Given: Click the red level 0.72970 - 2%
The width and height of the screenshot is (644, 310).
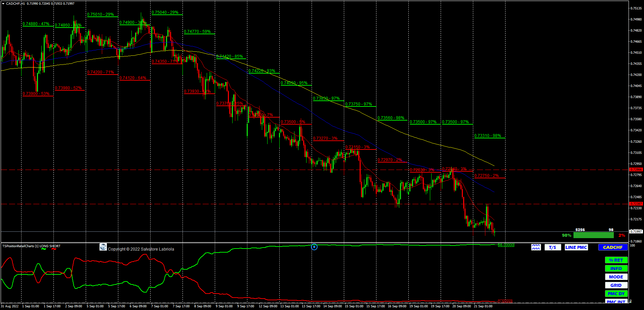Looking at the screenshot, I should [x=390, y=160].
